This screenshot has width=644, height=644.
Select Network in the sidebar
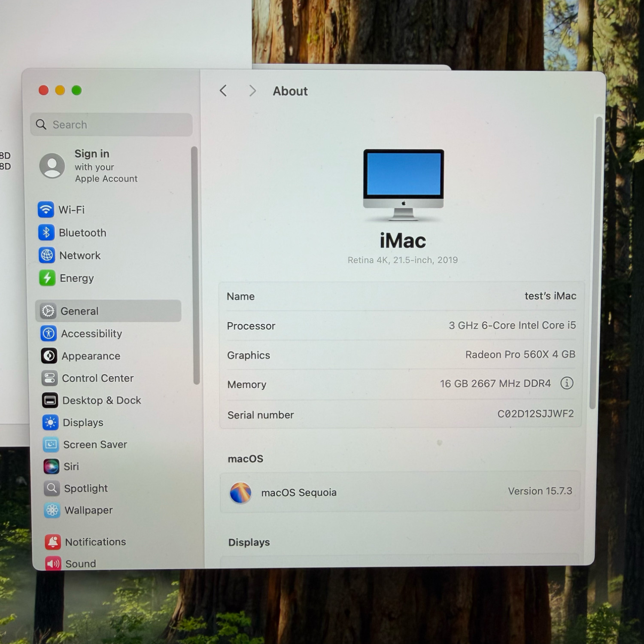click(x=109, y=255)
